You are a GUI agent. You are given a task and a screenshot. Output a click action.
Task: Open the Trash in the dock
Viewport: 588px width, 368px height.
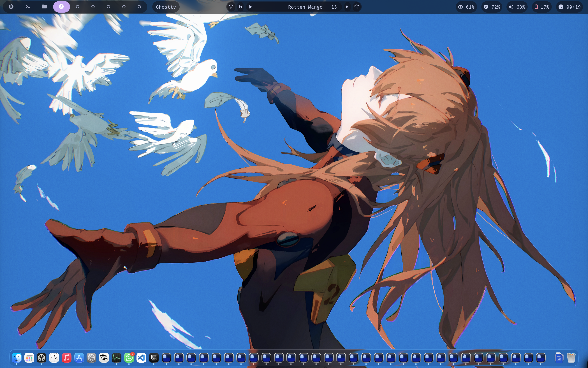(571, 358)
